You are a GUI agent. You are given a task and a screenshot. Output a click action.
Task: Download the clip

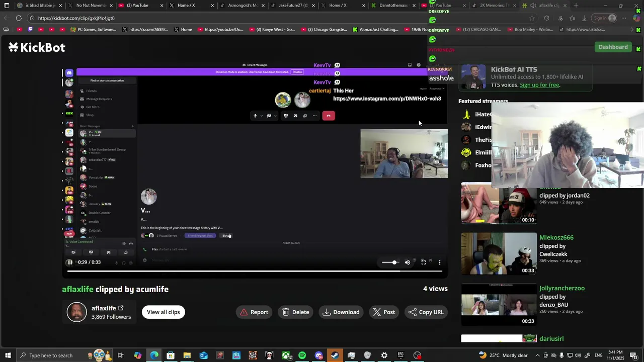pos(341,312)
